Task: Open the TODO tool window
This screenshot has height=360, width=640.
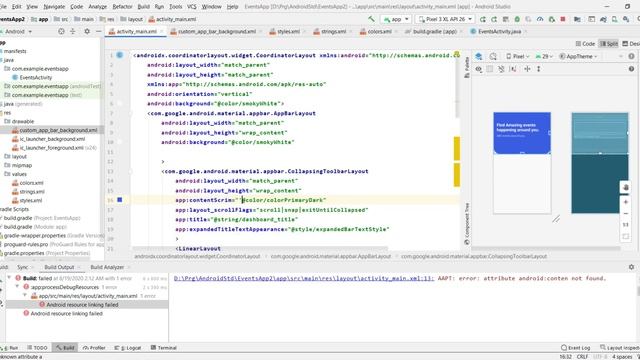Action: point(37,348)
